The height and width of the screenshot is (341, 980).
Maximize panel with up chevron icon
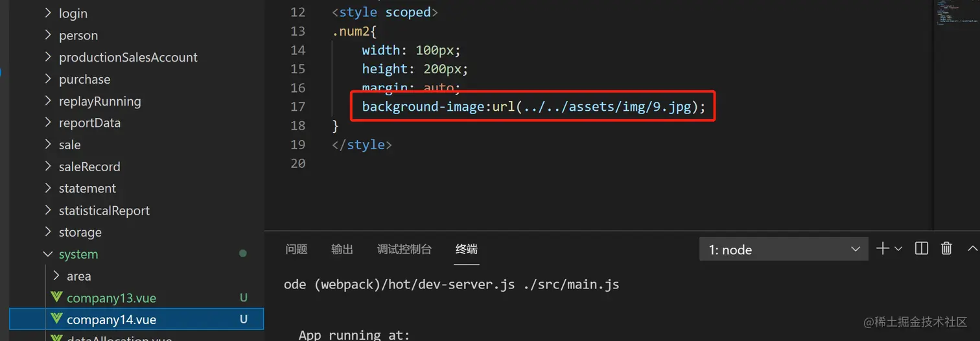pos(972,248)
